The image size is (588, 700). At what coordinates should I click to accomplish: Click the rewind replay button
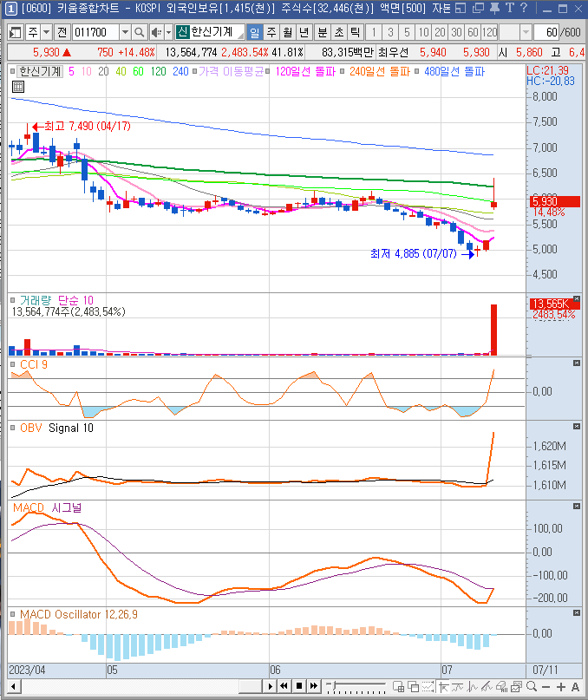point(284,686)
